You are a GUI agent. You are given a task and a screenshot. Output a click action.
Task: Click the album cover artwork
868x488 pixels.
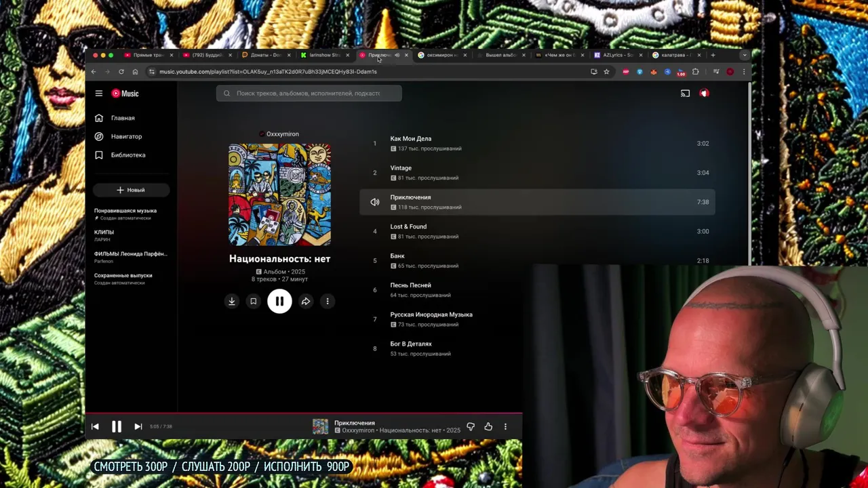[x=279, y=195]
